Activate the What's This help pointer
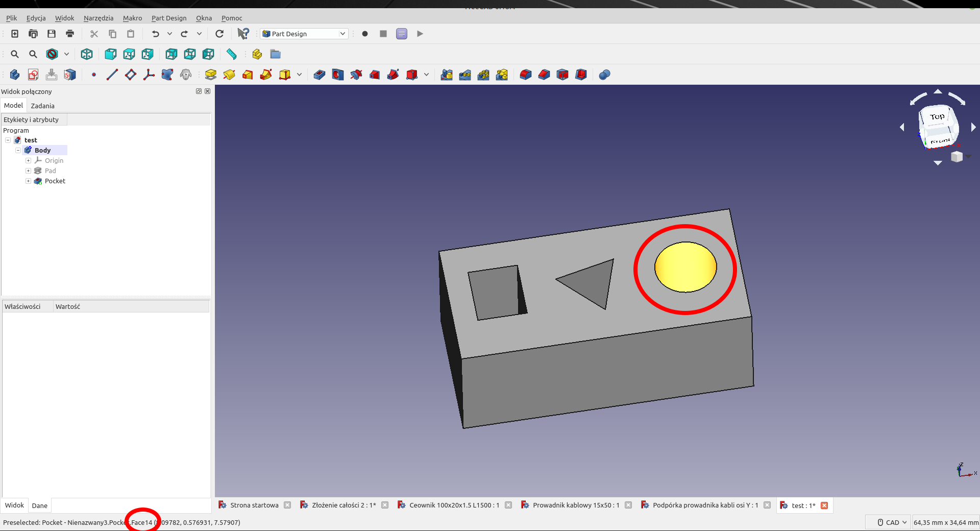This screenshot has height=531, width=980. point(243,34)
